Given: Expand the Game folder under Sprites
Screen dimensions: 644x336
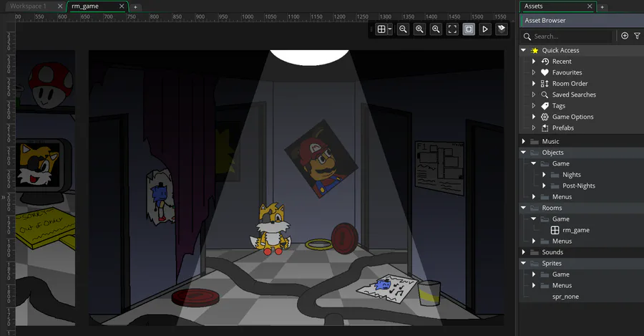Looking at the screenshot, I should pyautogui.click(x=534, y=274).
